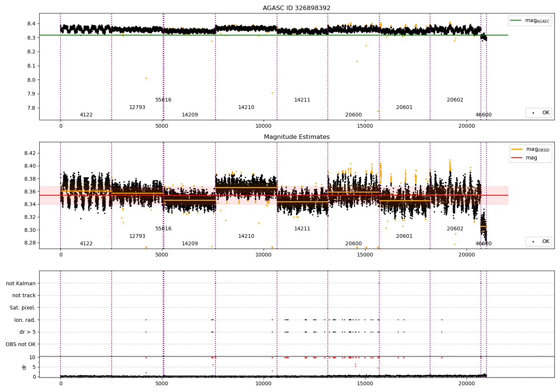Click obsid label 20600 in AGASC ID plot

pos(354,115)
